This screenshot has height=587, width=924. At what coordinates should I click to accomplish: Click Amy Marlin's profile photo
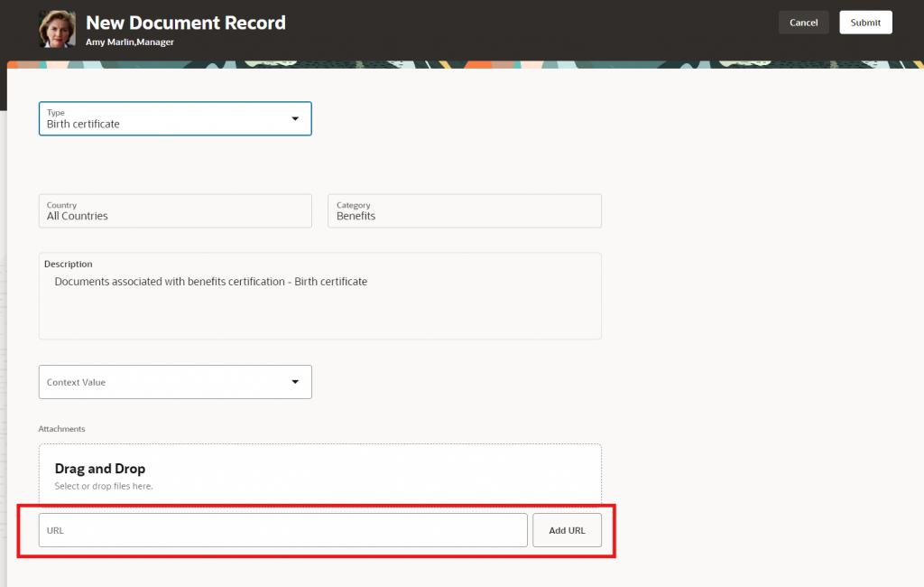[x=56, y=30]
